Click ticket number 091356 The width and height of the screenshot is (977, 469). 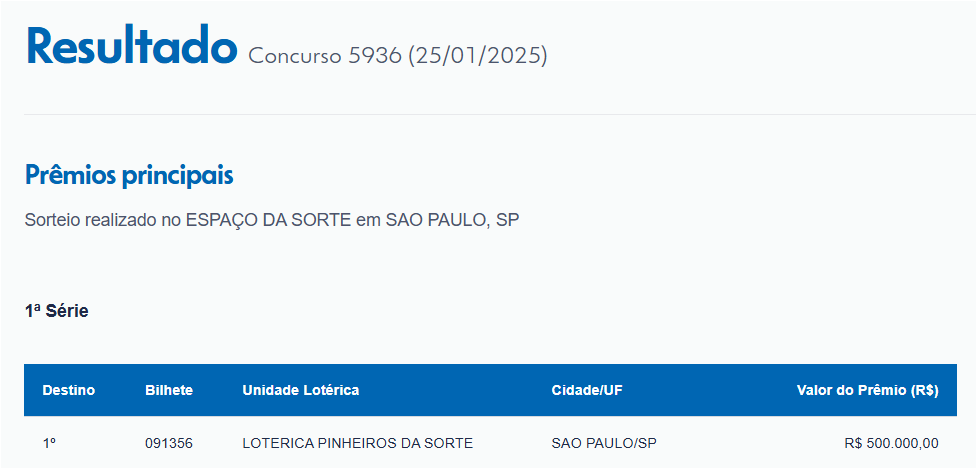pos(169,443)
